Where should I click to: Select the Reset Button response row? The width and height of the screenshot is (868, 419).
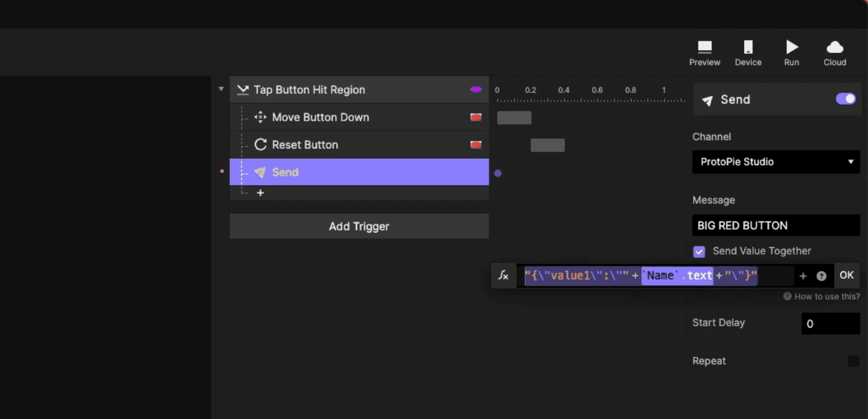click(x=359, y=145)
